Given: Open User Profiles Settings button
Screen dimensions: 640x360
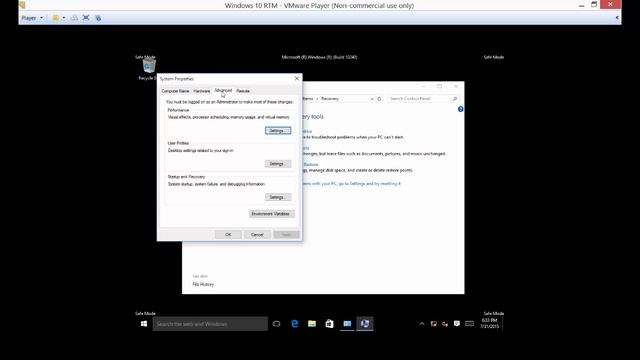Looking at the screenshot, I should 278,164.
